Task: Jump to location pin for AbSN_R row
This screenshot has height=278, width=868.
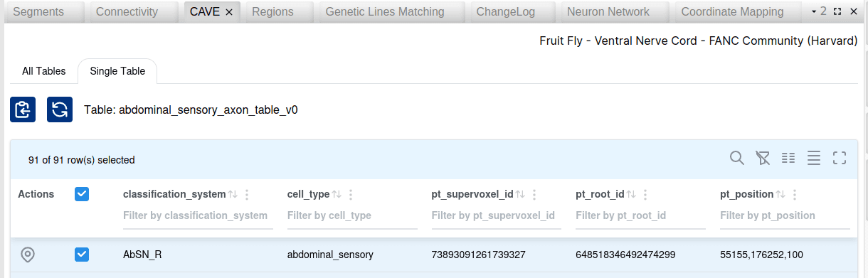Action: (28, 254)
